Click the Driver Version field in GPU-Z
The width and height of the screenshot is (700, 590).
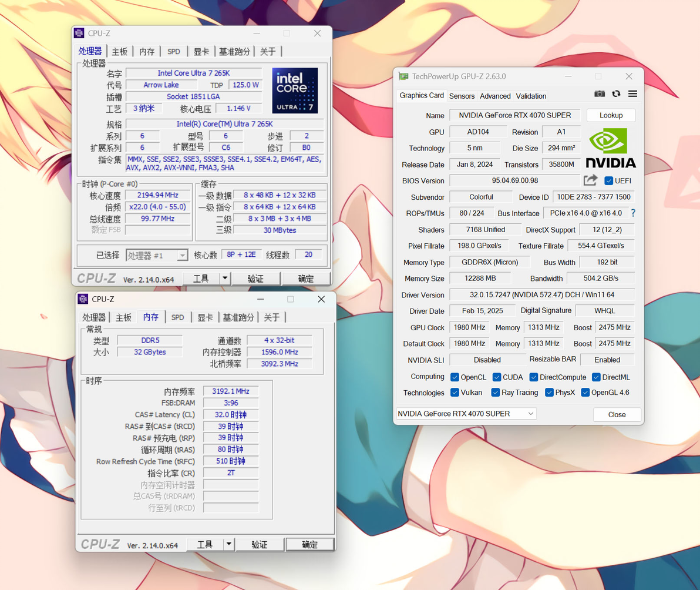(542, 295)
